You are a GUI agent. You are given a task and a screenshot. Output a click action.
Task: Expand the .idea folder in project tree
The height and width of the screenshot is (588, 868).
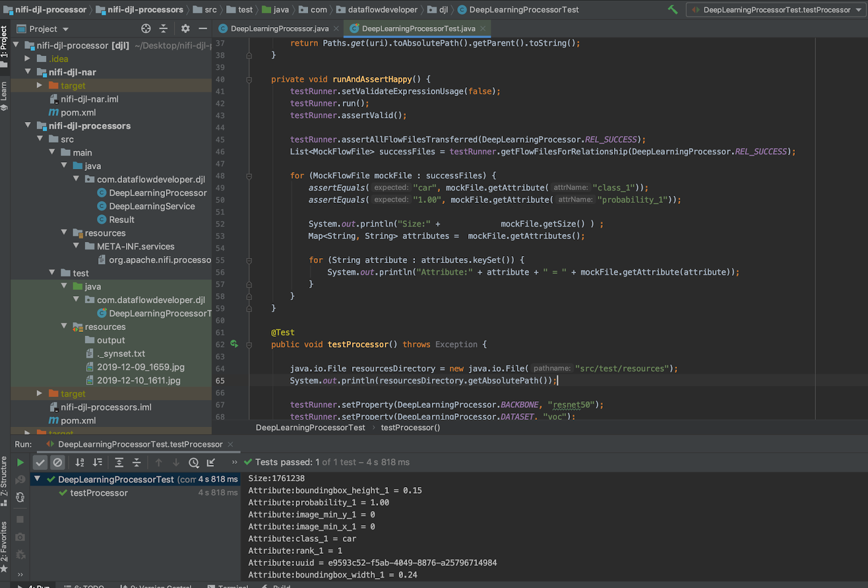click(28, 59)
